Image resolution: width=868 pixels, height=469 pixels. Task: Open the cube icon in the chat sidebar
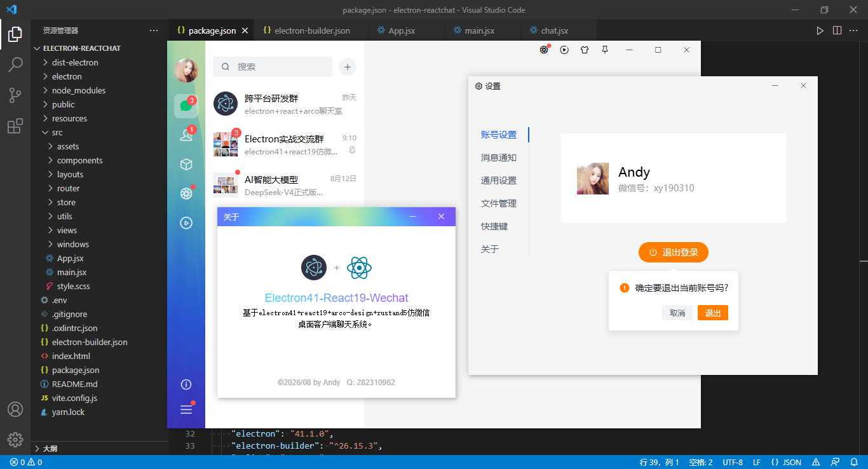(186, 164)
